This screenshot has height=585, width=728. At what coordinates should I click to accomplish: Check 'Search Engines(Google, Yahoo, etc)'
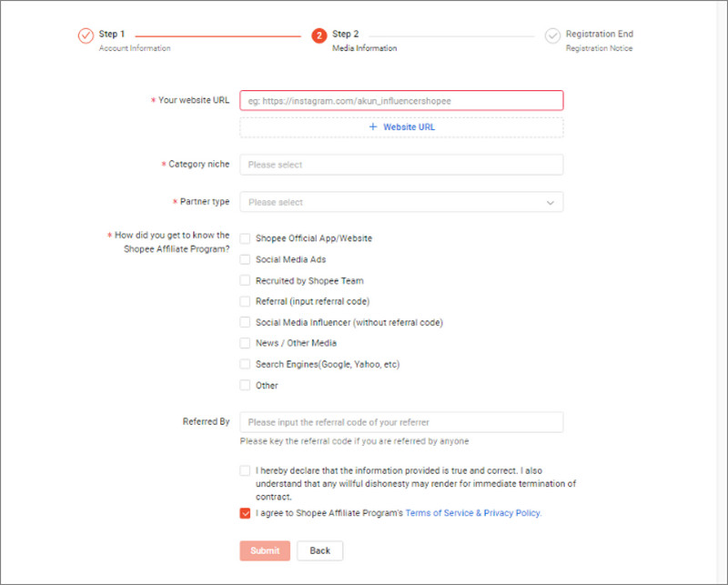click(x=244, y=364)
